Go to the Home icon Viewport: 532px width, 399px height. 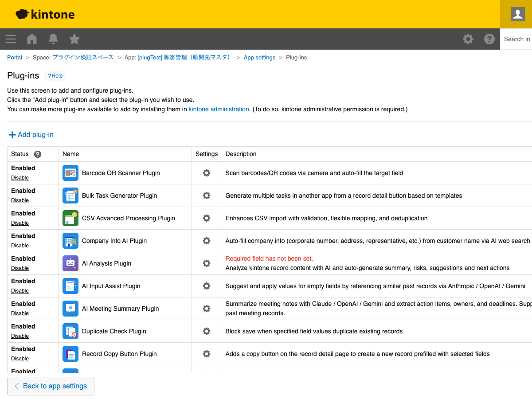[x=32, y=39]
